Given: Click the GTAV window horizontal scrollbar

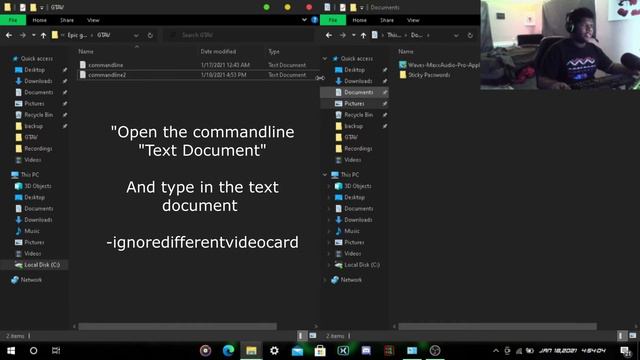Looking at the screenshot, I should 178,327.
